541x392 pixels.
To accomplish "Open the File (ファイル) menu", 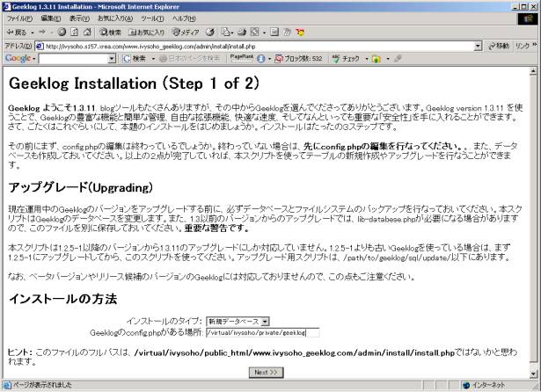I will coord(19,18).
